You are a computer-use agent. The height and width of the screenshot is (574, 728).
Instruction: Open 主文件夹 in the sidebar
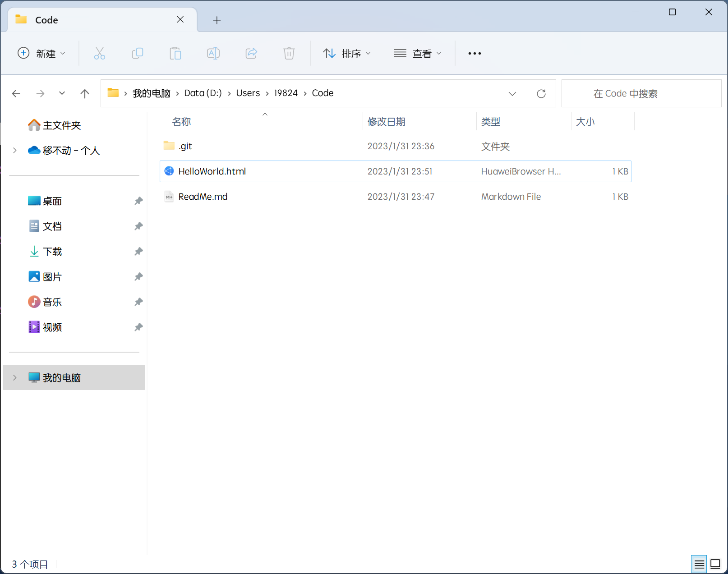coord(62,125)
